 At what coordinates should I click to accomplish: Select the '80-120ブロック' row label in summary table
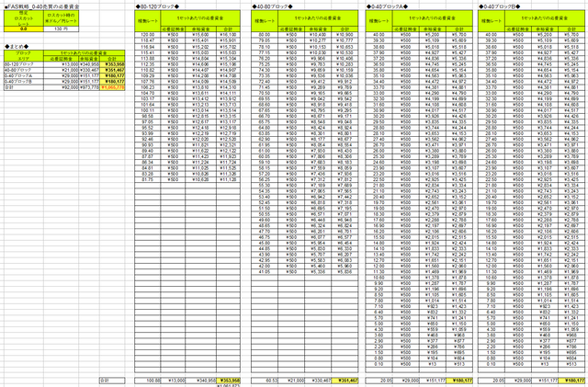24,64
